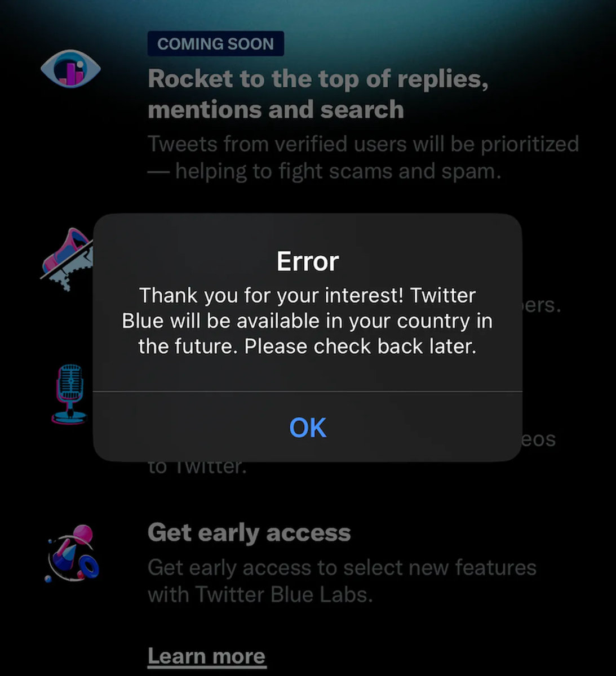The image size is (616, 676).
Task: Tap the cut-off 'ers.' text right of dialog
Action: point(542,305)
